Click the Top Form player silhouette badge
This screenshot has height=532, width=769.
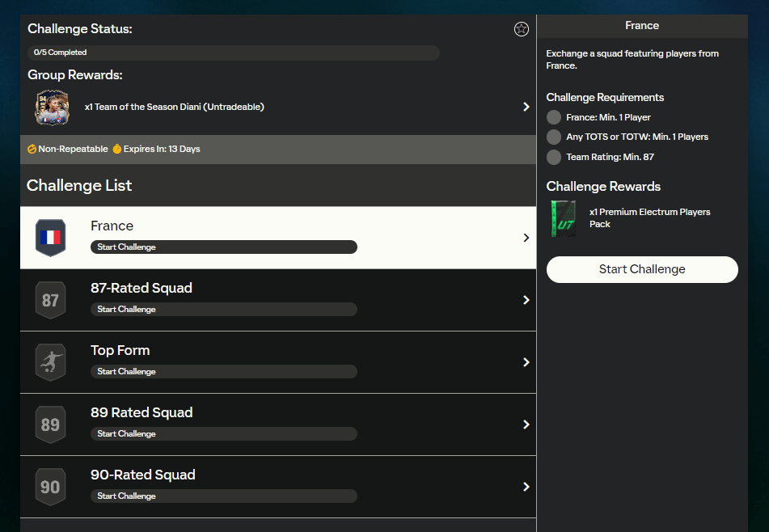pos(50,362)
